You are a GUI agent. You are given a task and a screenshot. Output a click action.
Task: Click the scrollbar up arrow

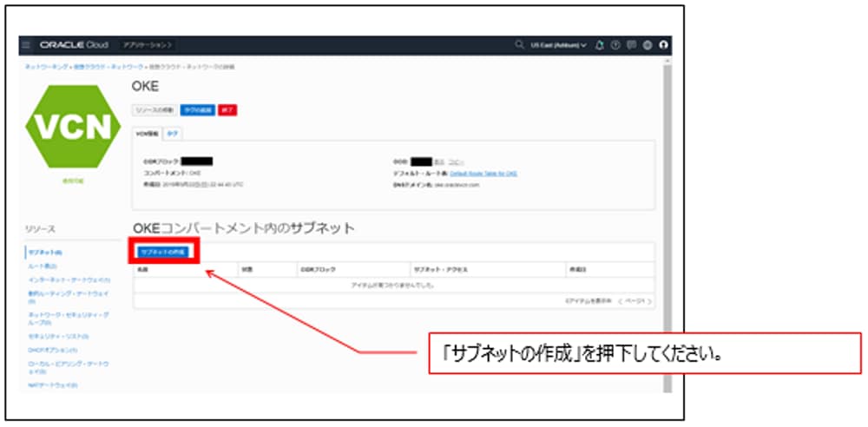pyautogui.click(x=667, y=60)
